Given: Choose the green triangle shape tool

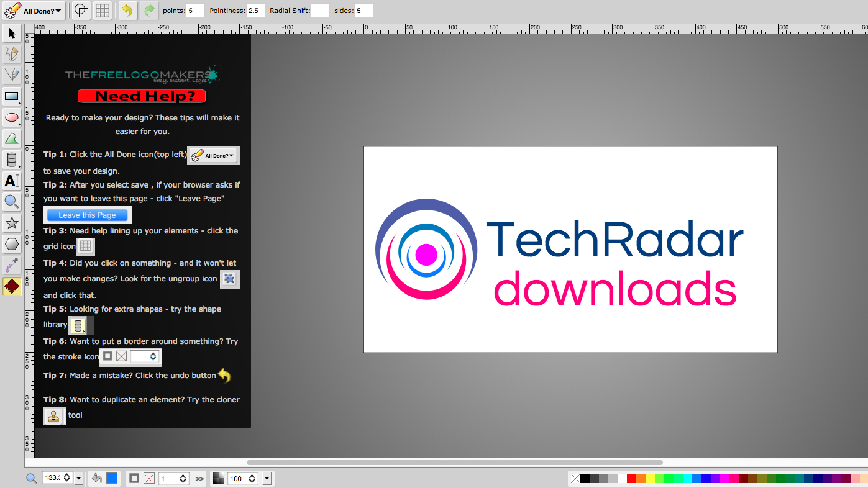Looking at the screenshot, I should (12, 138).
